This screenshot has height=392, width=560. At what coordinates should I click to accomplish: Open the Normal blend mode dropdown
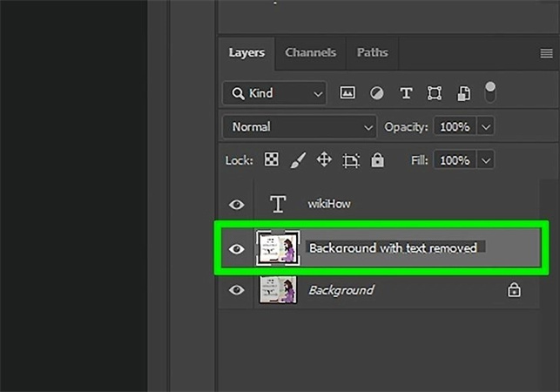tap(300, 126)
